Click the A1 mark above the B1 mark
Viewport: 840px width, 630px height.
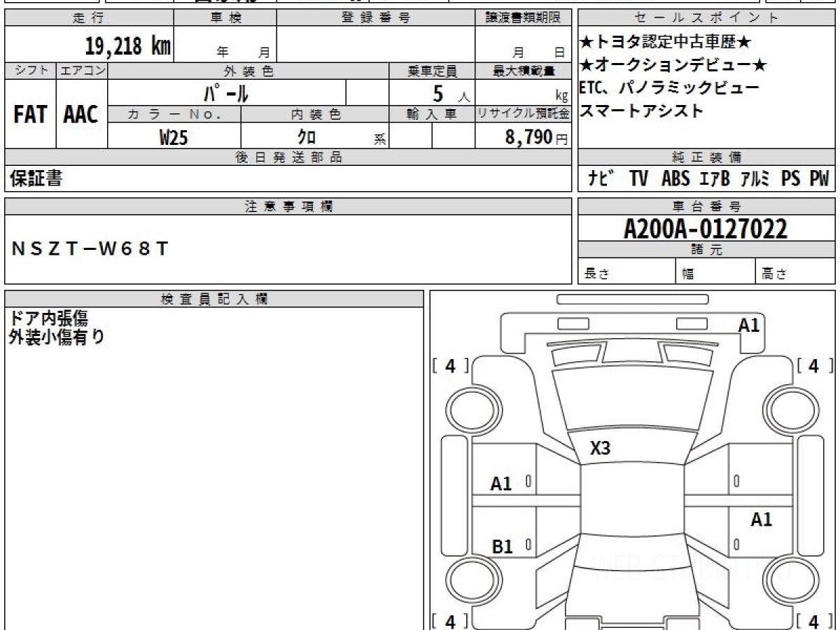point(500,483)
